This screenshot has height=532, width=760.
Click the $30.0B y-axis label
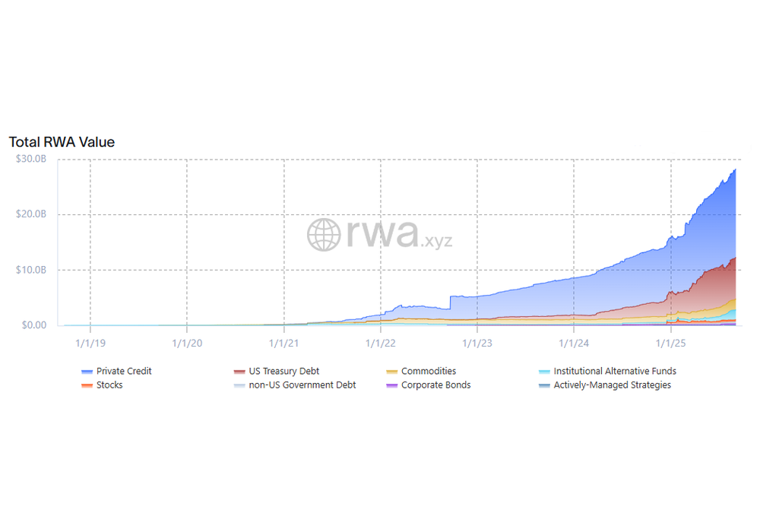point(31,159)
